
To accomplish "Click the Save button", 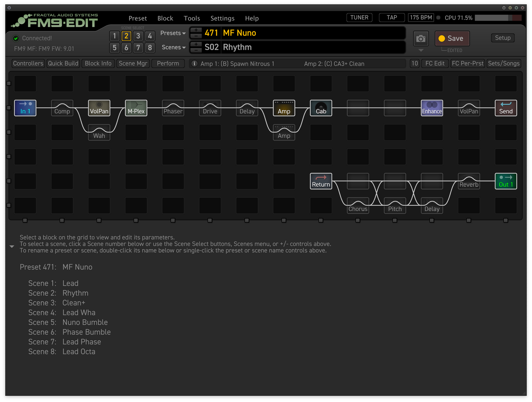I will click(x=452, y=39).
